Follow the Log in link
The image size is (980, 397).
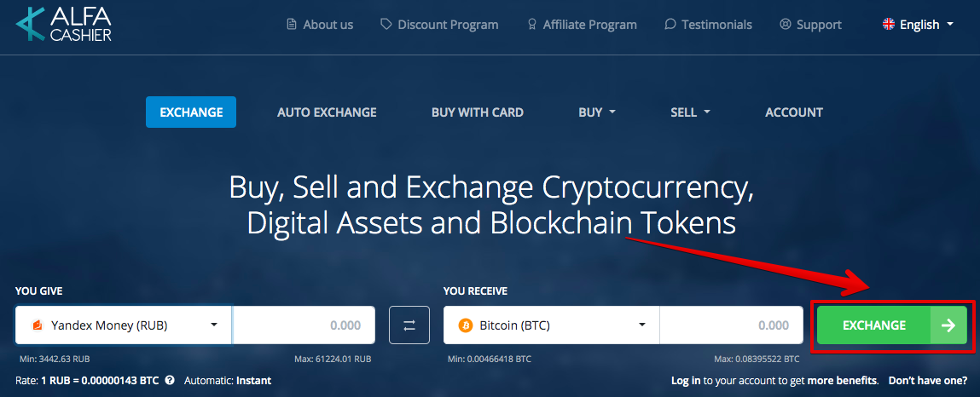(x=686, y=380)
